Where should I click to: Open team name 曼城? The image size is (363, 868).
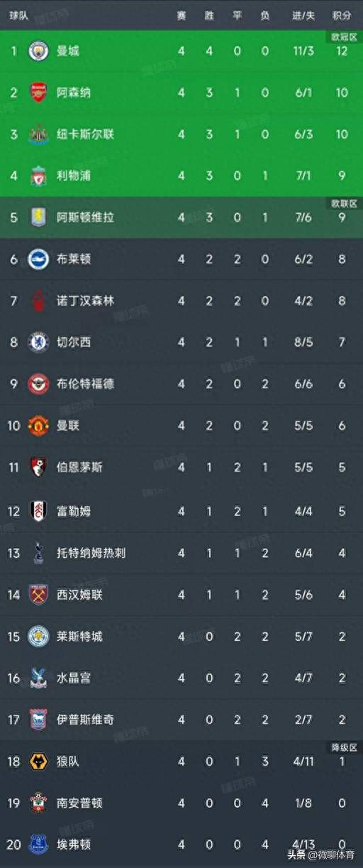[x=69, y=51]
